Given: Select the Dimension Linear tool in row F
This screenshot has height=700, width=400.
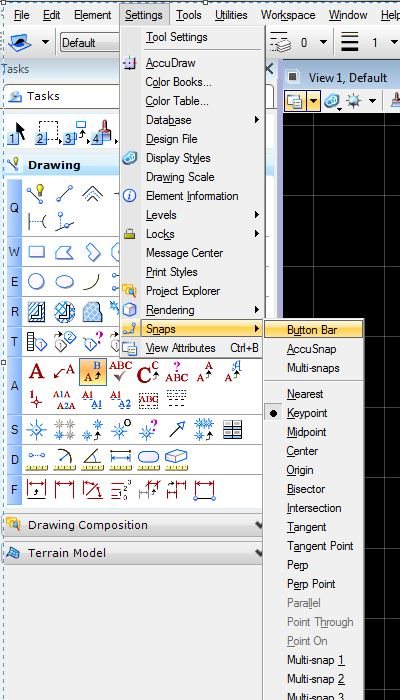Looking at the screenshot, I should [x=64, y=490].
